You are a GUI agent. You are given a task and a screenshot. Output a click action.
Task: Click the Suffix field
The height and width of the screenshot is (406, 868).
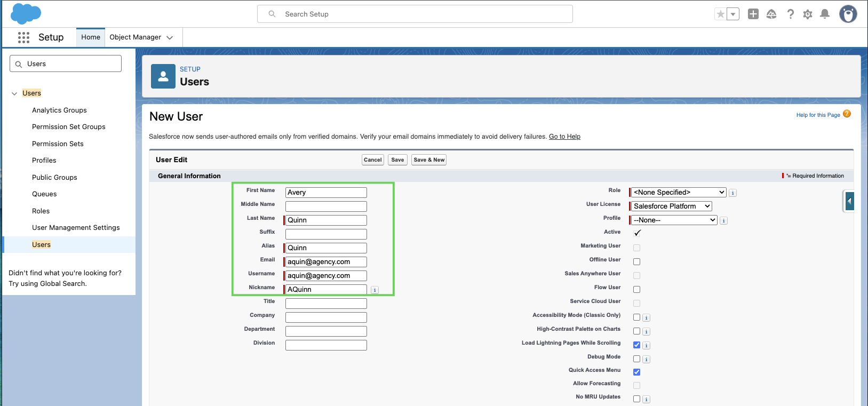pos(326,234)
